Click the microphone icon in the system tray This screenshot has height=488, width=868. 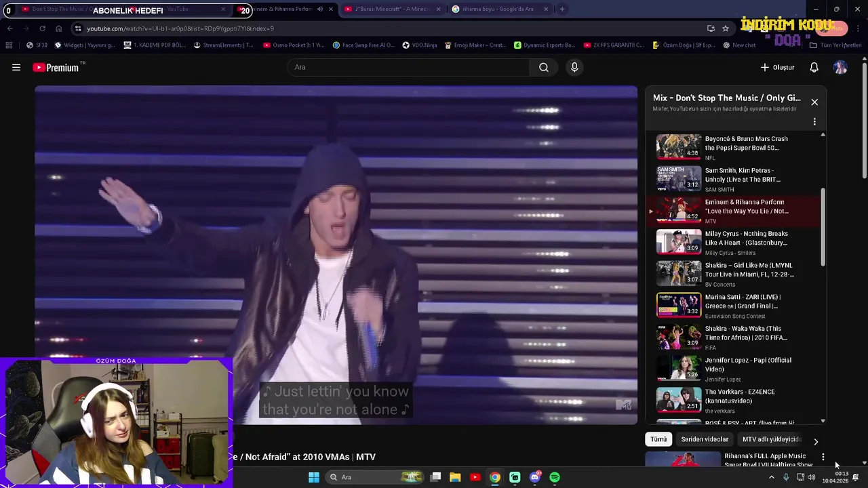pos(786,477)
